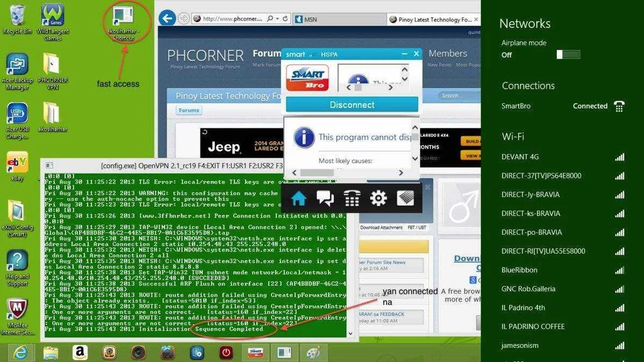Click the browser address bar URL

click(232, 18)
